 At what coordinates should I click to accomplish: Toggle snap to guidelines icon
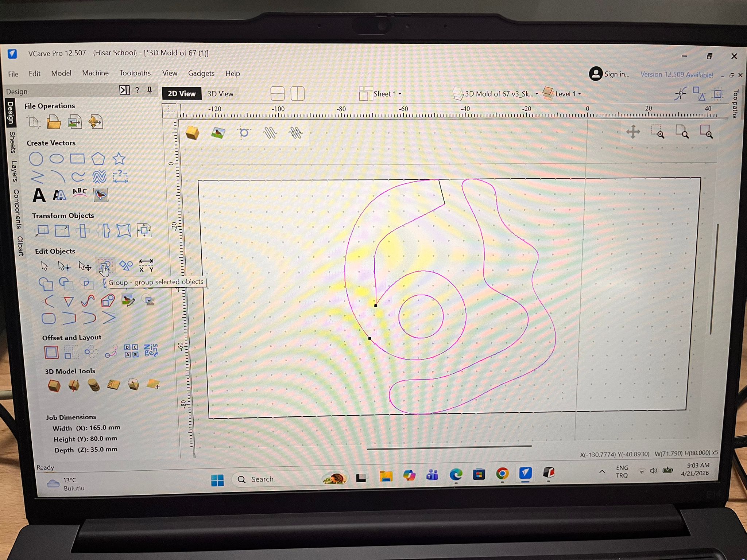coord(681,94)
